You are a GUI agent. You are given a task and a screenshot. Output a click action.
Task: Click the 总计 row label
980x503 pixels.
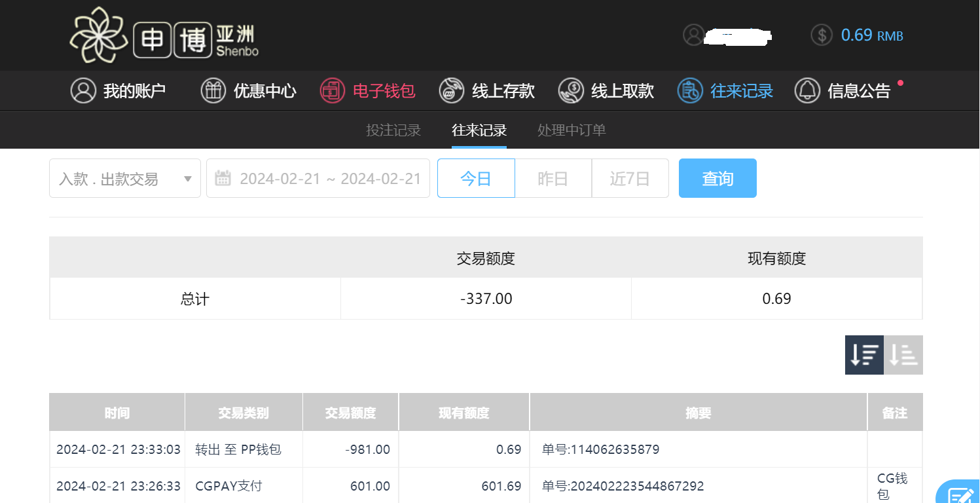(x=195, y=299)
